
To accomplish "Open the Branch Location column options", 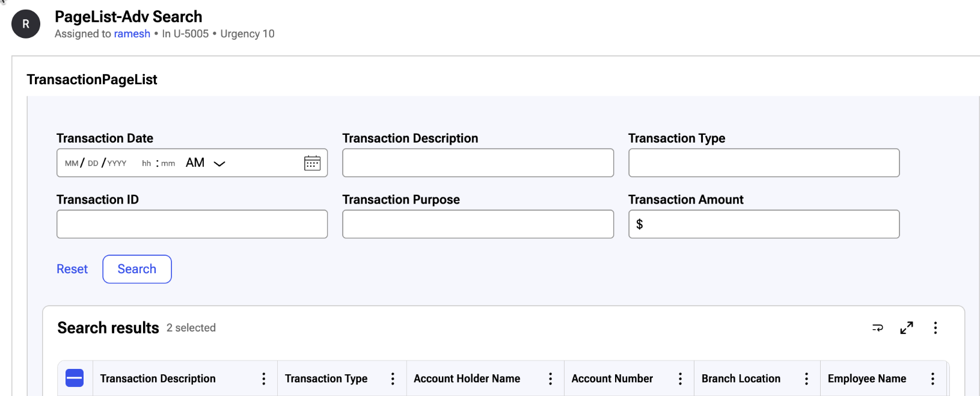I will tap(806, 379).
